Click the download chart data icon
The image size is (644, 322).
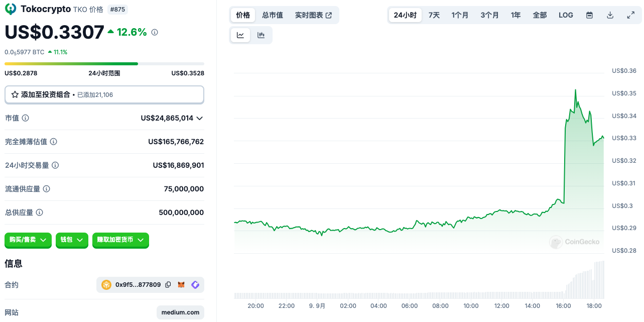pyautogui.click(x=610, y=15)
